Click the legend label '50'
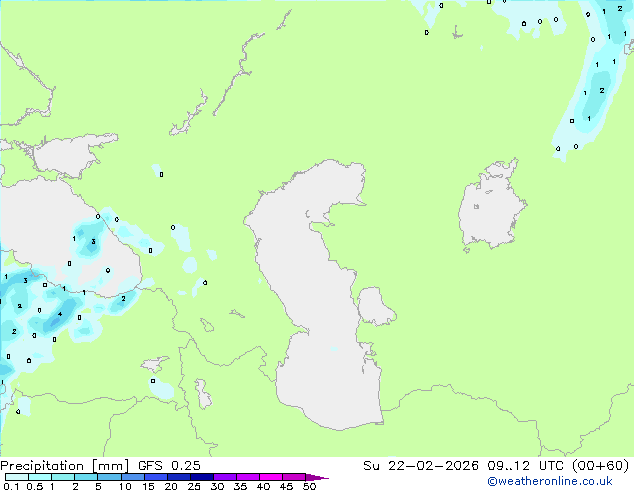Viewport: 634px width, 490px height. point(309,486)
